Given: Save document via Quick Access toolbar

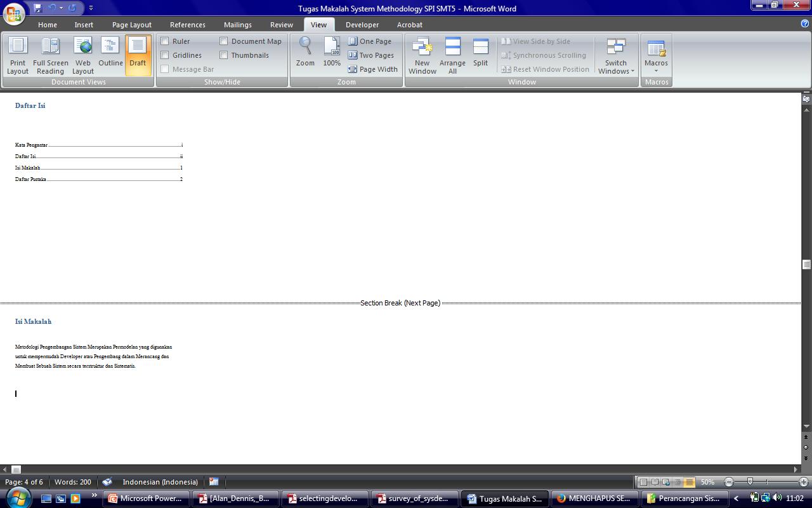Looking at the screenshot, I should point(37,8).
